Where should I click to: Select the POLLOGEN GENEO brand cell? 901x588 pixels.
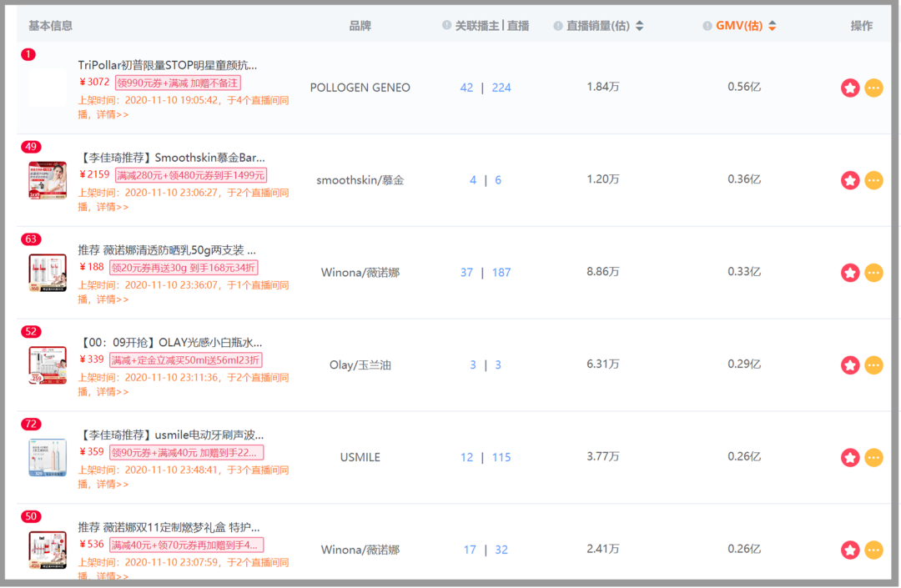[360, 88]
